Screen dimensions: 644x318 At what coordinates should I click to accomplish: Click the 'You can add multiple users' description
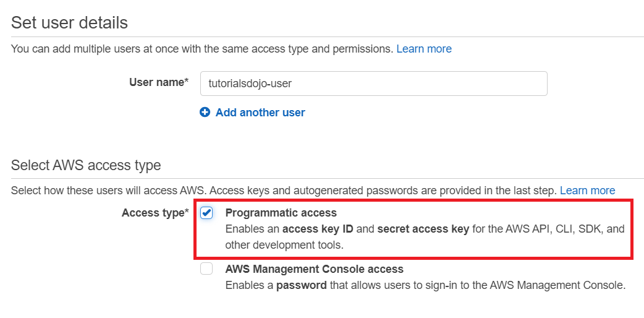point(201,49)
